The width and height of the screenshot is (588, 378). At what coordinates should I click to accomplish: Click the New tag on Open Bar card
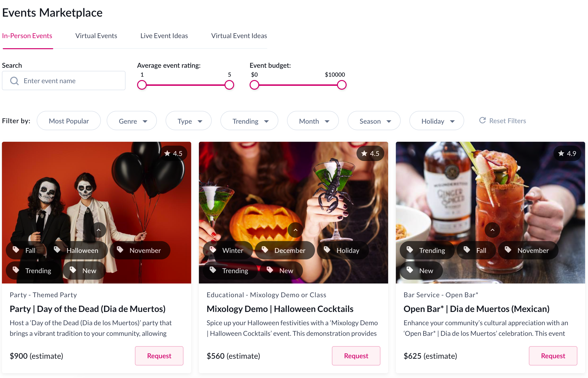[421, 271]
